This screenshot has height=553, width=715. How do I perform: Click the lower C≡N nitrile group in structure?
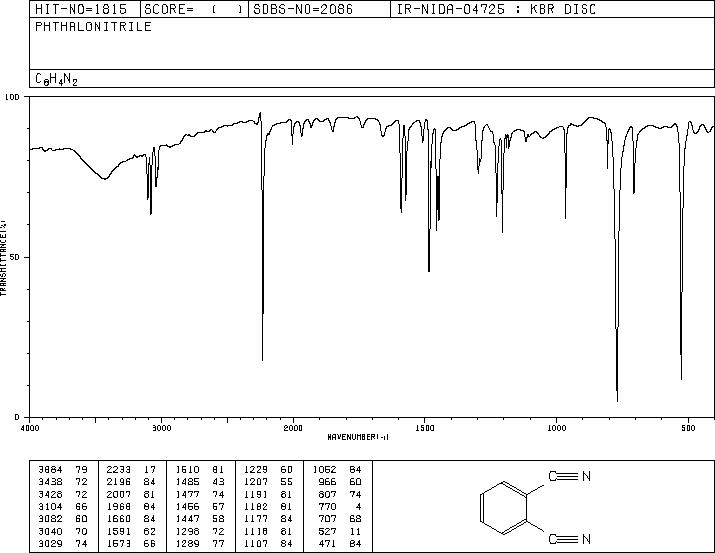570,539
